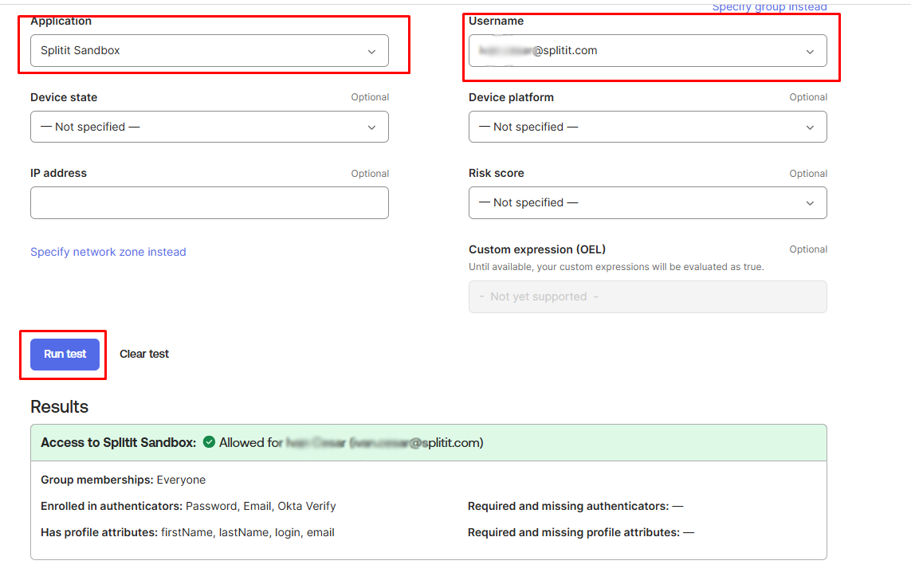Run the access test with Run test button
The height and width of the screenshot is (588, 911).
click(x=65, y=355)
